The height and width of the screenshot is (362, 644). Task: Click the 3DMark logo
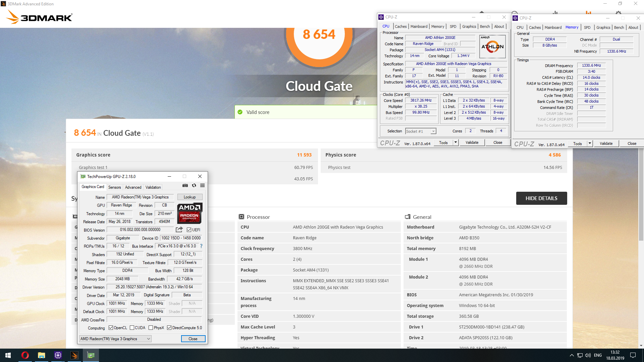coord(40,17)
